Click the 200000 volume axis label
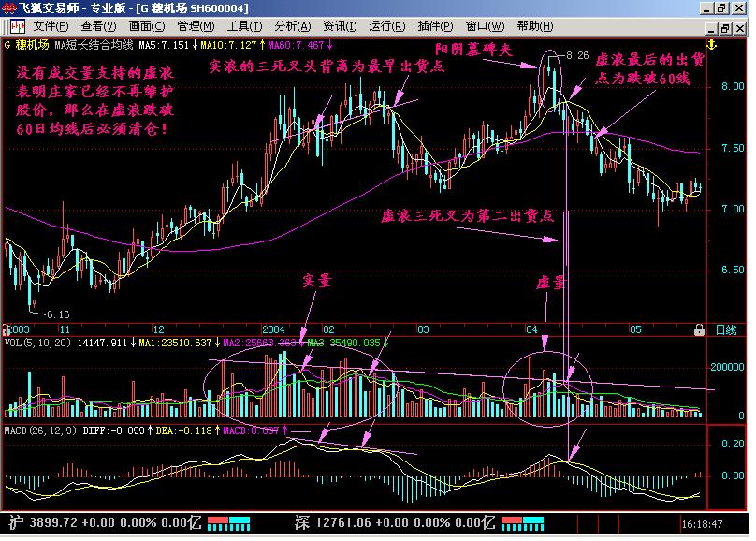The height and width of the screenshot is (541, 756). click(x=727, y=367)
